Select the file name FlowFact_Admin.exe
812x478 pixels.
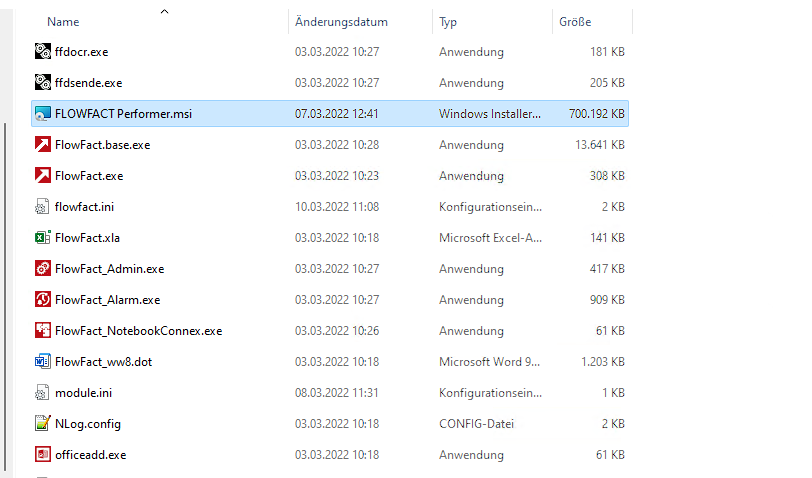click(109, 269)
